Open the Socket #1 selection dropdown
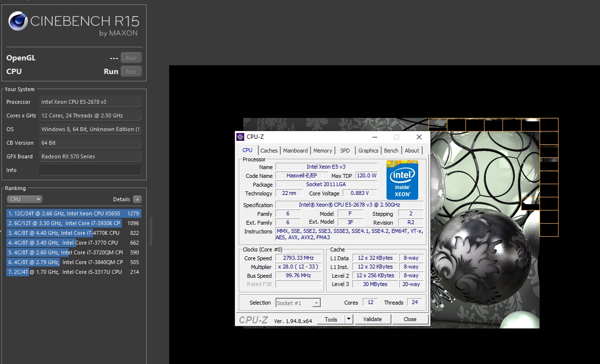Viewport: 600px width, 364px height. coord(298,303)
